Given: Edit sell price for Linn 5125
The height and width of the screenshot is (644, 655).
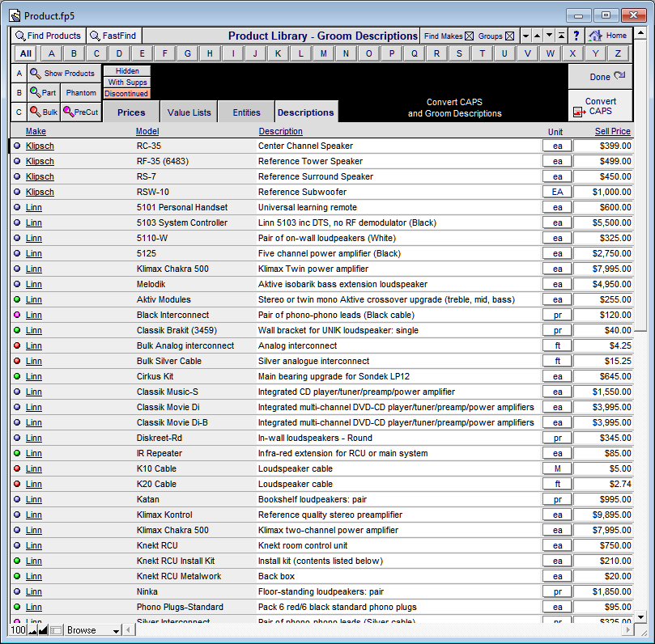Looking at the screenshot, I should point(603,253).
